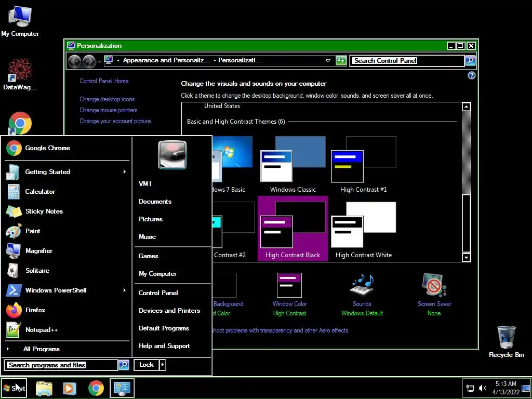The image size is (532, 399).
Task: Open Games from Start menu
Action: (x=148, y=256)
